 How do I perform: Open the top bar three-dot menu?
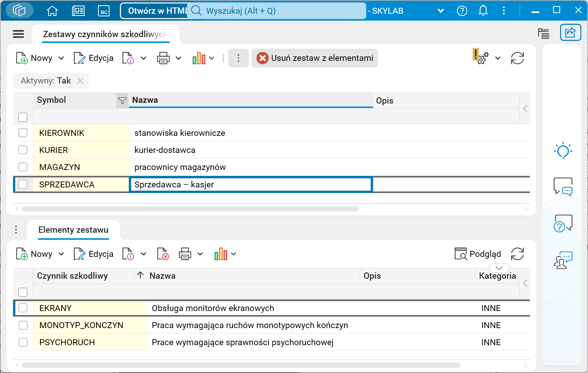(504, 11)
